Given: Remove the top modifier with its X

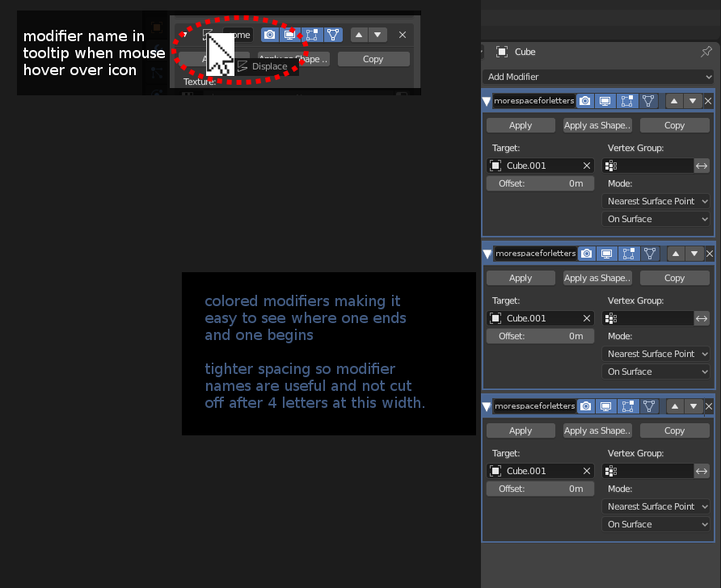Looking at the screenshot, I should pyautogui.click(x=708, y=101).
